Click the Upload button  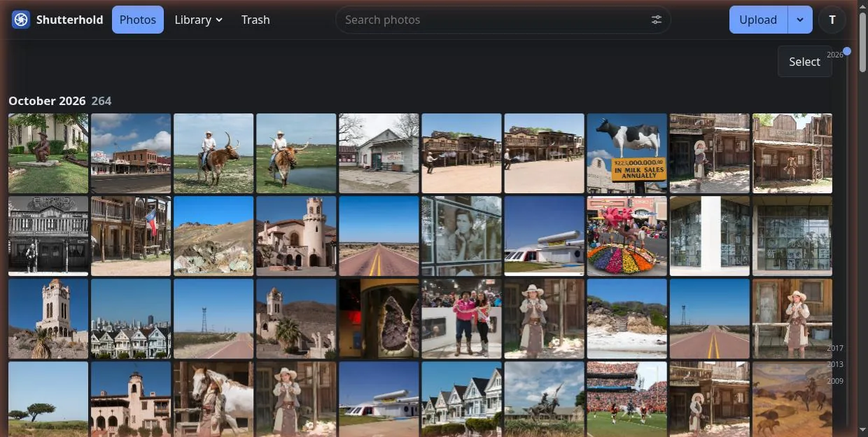click(758, 20)
